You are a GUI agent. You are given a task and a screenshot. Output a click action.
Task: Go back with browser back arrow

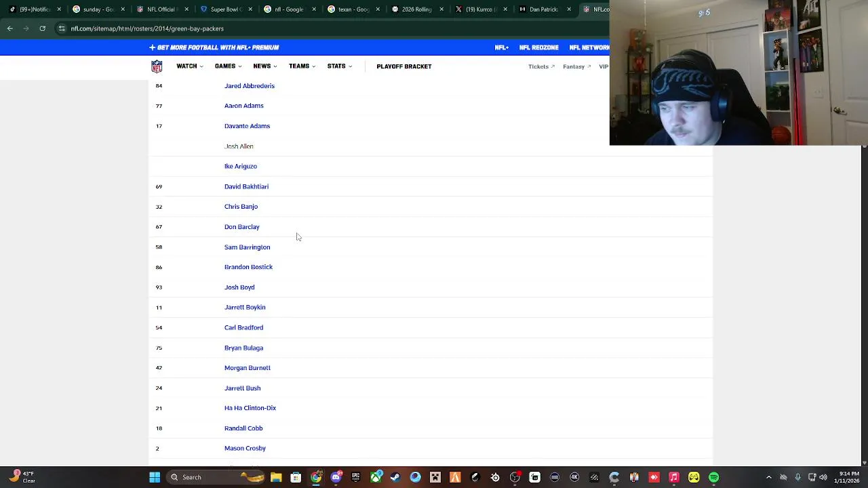point(9,28)
